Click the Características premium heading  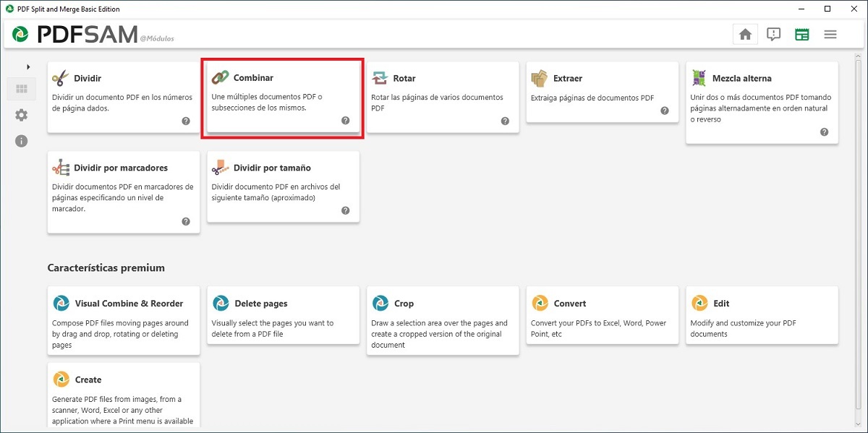(106, 267)
